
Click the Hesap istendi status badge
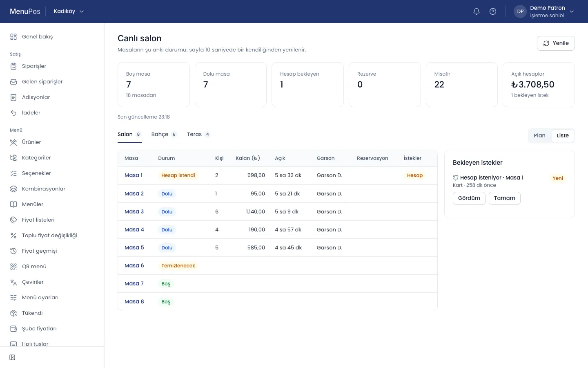(178, 175)
